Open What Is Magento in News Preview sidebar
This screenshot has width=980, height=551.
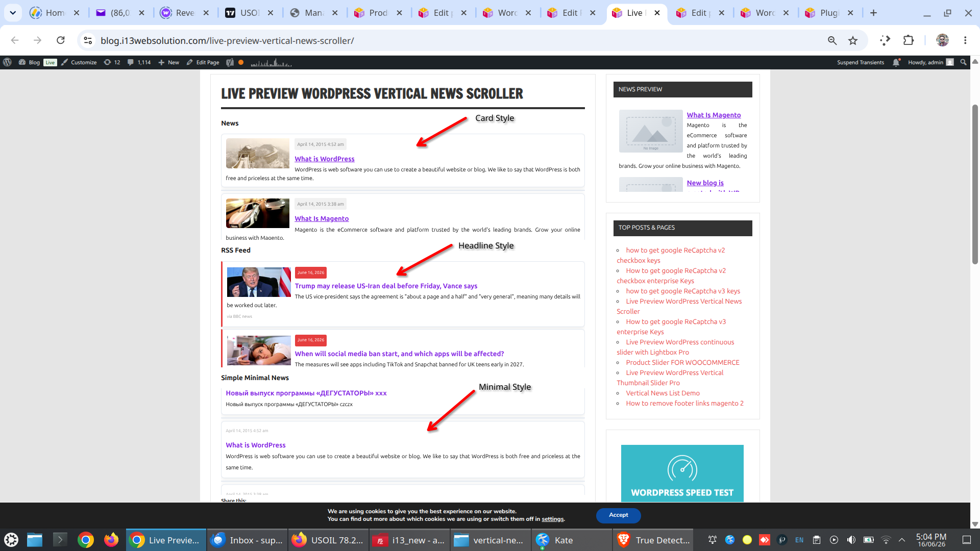pyautogui.click(x=714, y=115)
